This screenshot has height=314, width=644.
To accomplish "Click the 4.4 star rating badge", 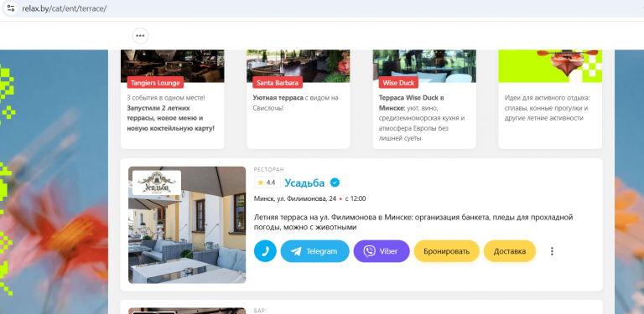I will 267,183.
